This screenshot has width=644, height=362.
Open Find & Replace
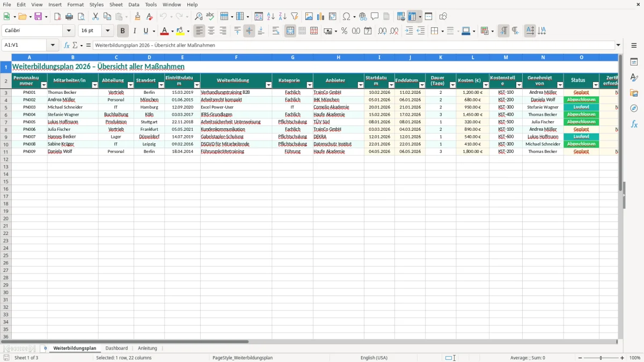199,17
